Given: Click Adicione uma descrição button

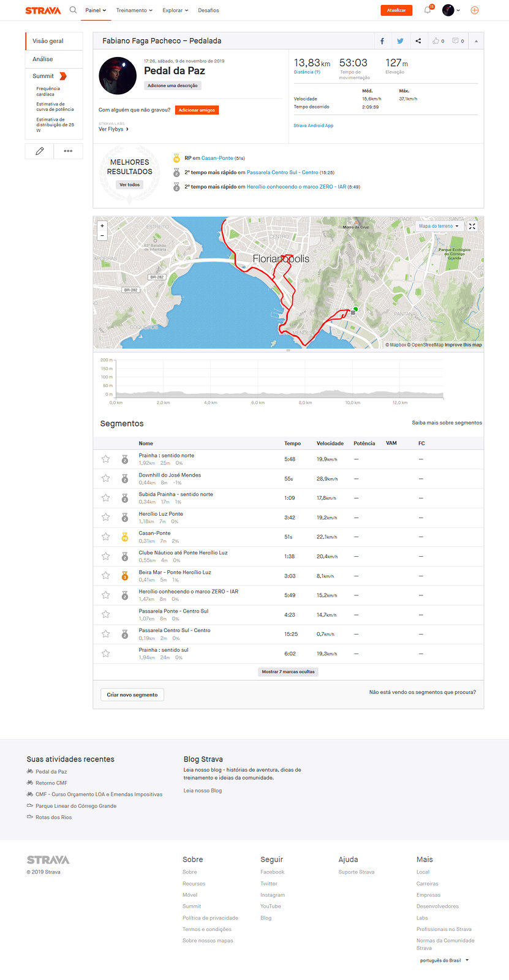Looking at the screenshot, I should pyautogui.click(x=173, y=86).
